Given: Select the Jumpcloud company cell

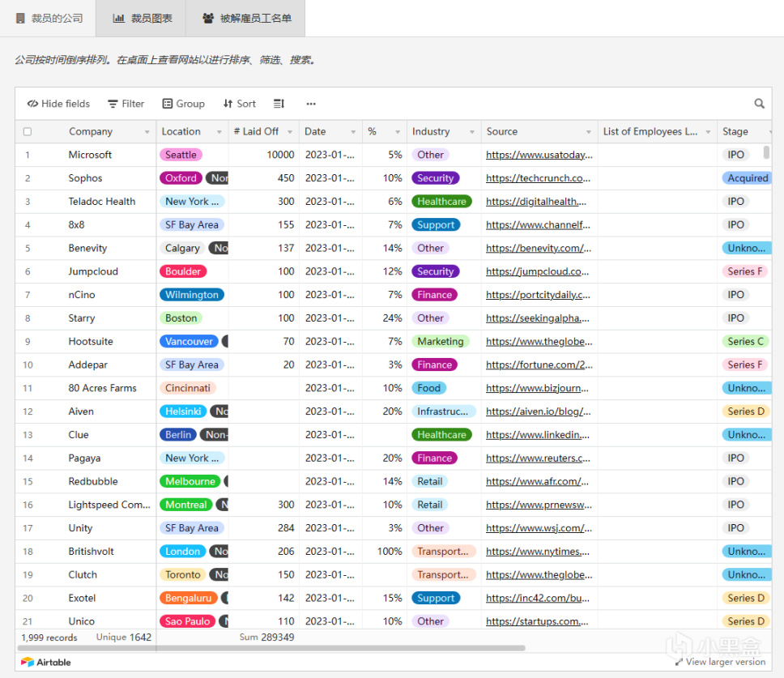Looking at the screenshot, I should (93, 271).
